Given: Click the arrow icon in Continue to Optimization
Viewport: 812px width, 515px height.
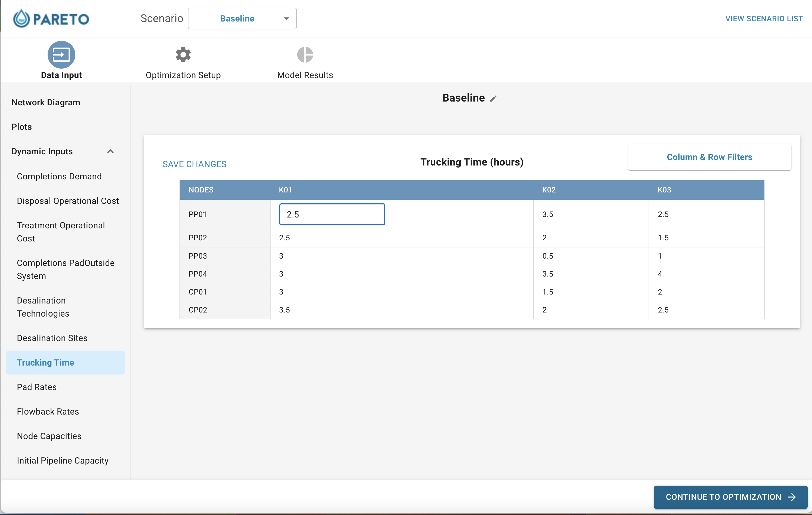Looking at the screenshot, I should tap(792, 497).
